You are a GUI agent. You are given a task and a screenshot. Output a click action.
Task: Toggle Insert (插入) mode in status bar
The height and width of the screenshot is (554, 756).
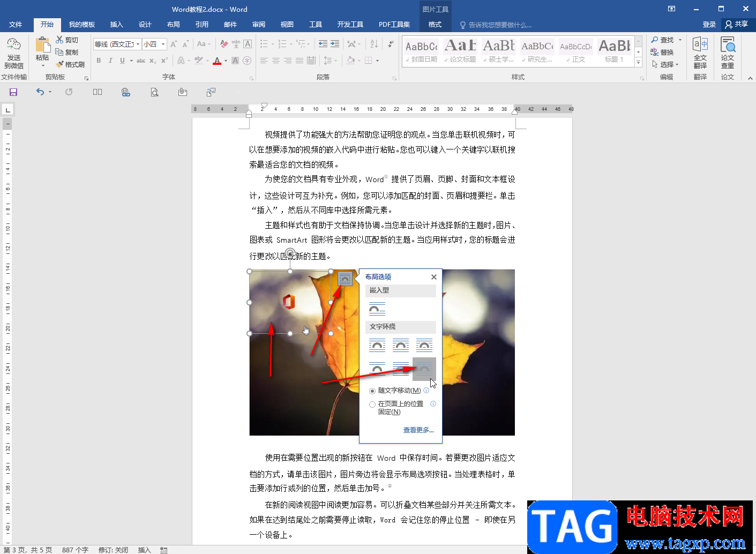145,550
